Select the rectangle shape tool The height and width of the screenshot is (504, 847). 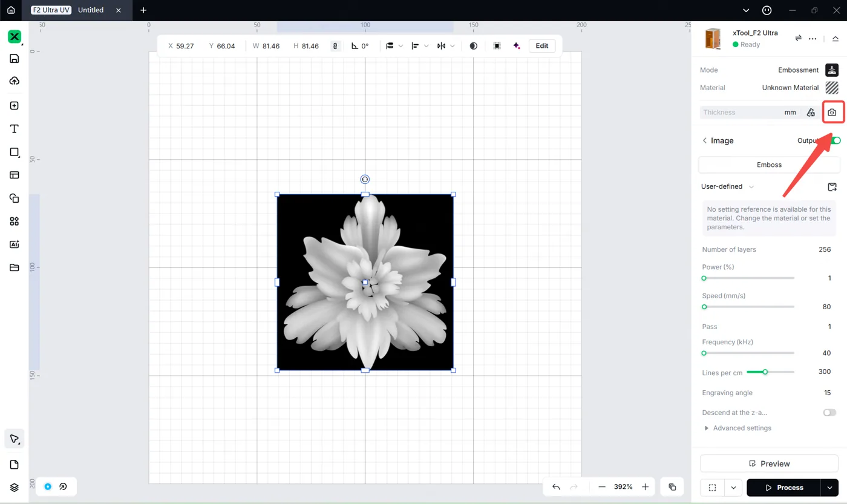coord(15,152)
